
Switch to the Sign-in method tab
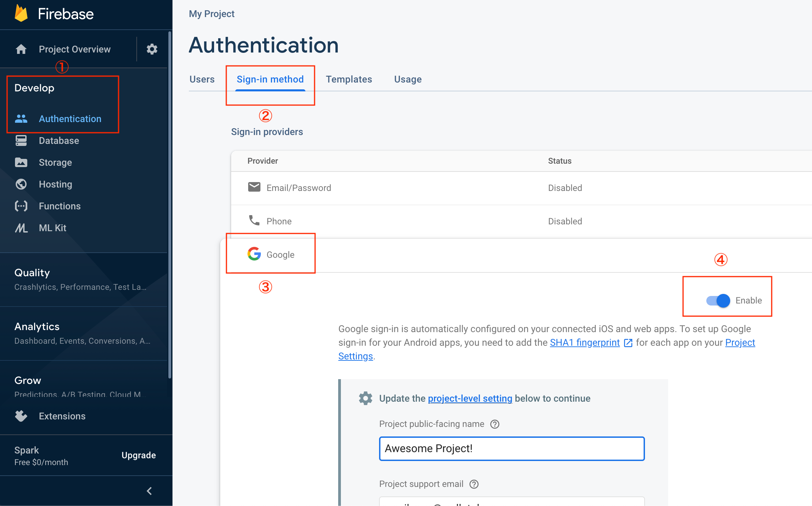pos(270,79)
